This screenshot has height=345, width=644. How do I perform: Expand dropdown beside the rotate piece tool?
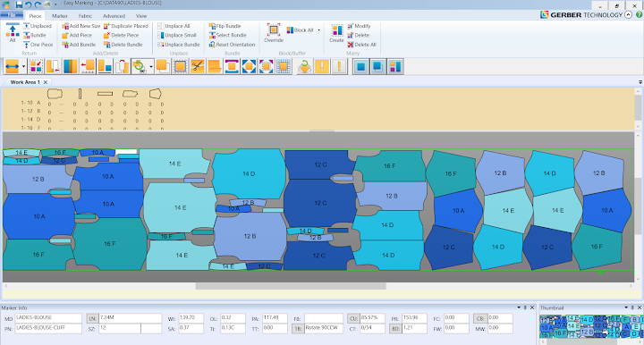[x=151, y=66]
